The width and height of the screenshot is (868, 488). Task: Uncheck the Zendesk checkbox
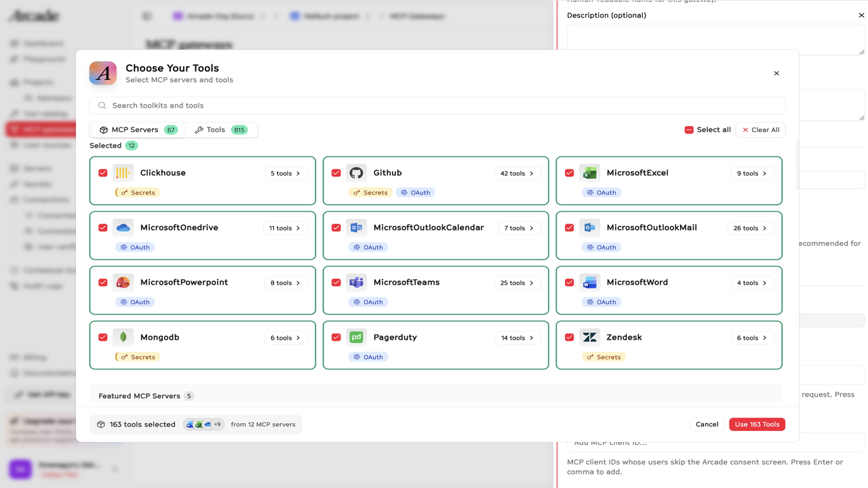[570, 338]
